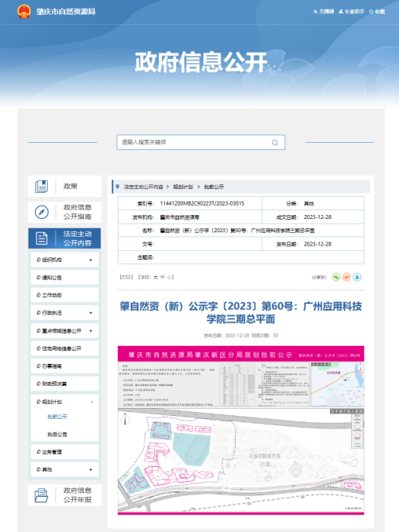Open 规划计划 in the sidebar
Screen dimensions: 399x532
click(x=52, y=402)
